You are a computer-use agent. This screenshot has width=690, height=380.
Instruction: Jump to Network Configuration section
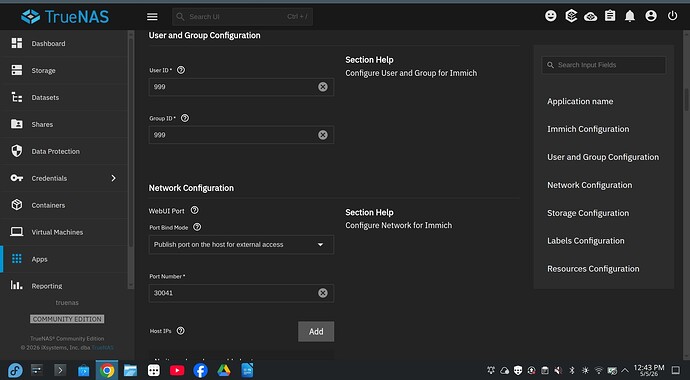click(x=589, y=185)
